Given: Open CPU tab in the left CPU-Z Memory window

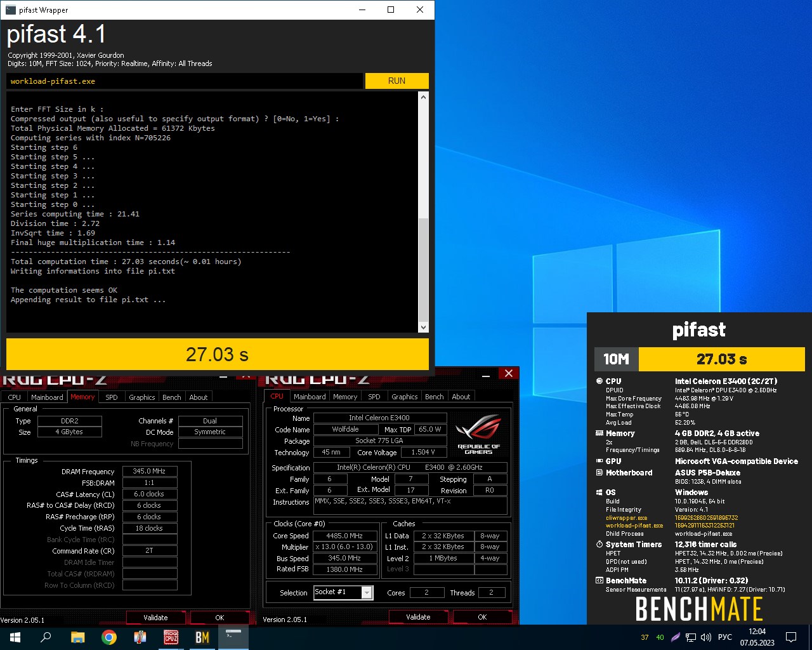Looking at the screenshot, I should 15,397.
